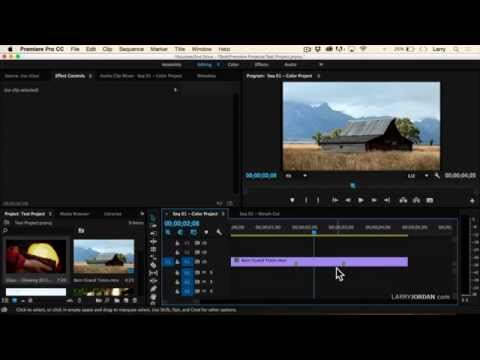Select the Barn Grand Tetons clip in timeline
480x360 pixels.
319,262
